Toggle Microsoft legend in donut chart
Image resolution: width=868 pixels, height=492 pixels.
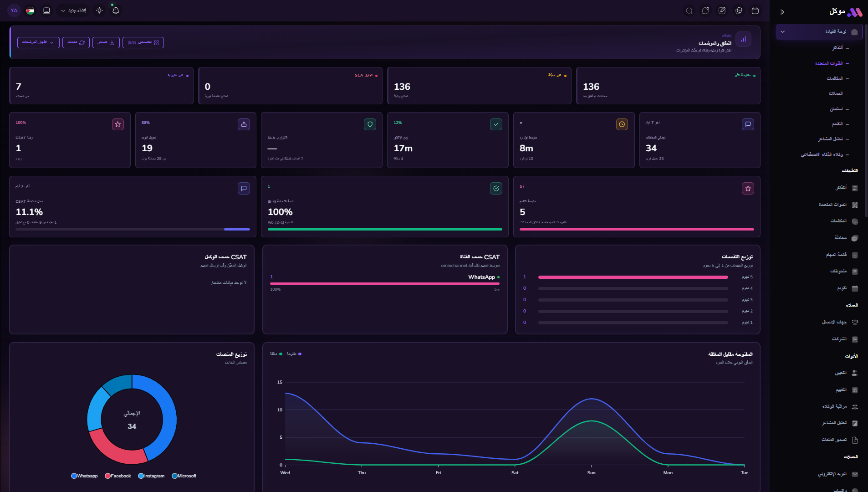[184, 476]
